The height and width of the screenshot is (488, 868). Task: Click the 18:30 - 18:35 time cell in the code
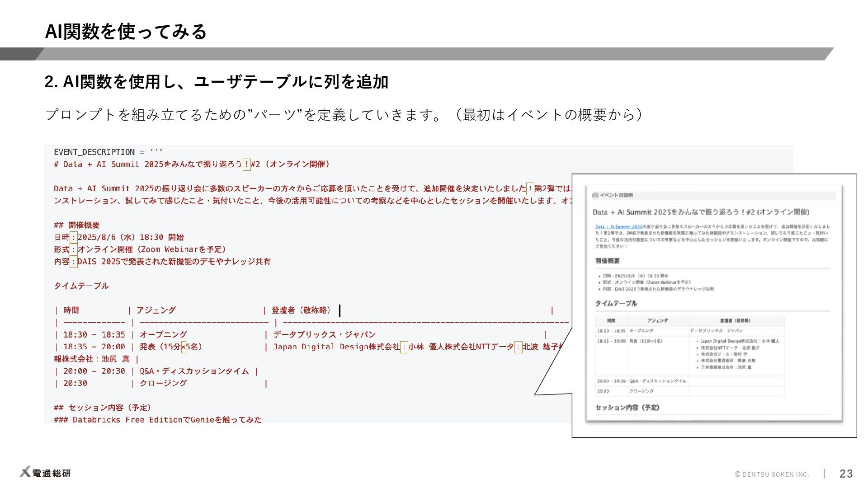[x=94, y=335]
